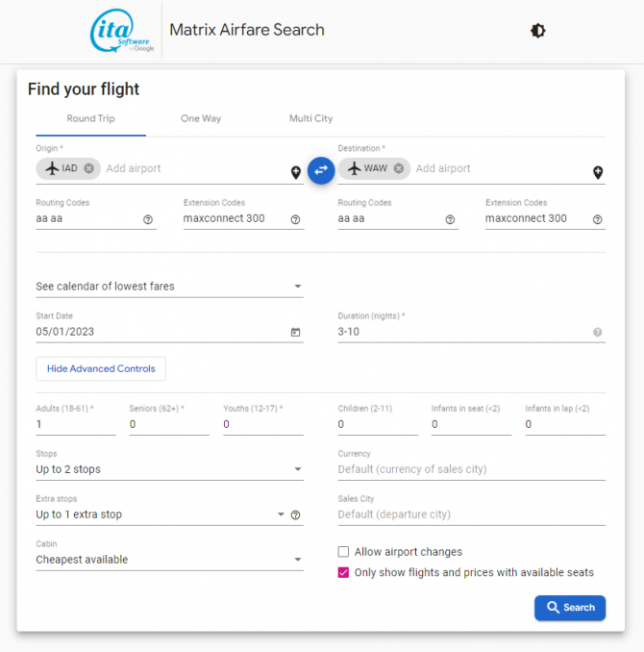The width and height of the screenshot is (644, 652).
Task: Show help for origin Routing Codes
Action: (148, 219)
